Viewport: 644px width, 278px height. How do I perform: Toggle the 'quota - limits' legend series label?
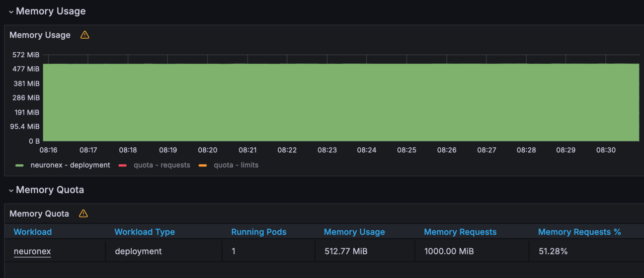coord(236,165)
